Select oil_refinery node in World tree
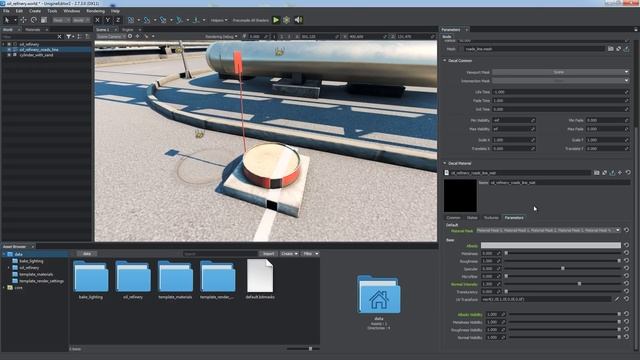Image resolution: width=640 pixels, height=360 pixels. [x=29, y=44]
